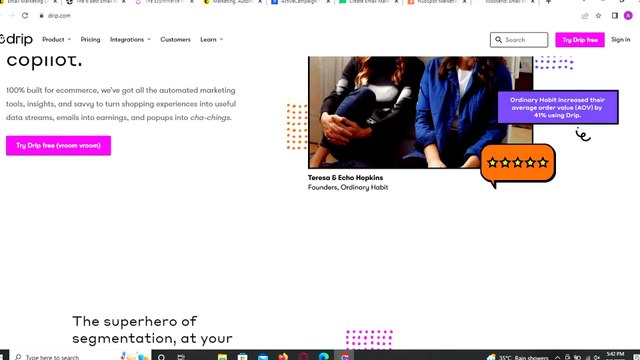Click 'Teresa & Echo Hopkins' caption text
Viewport: 640px width, 360px height.
point(345,178)
